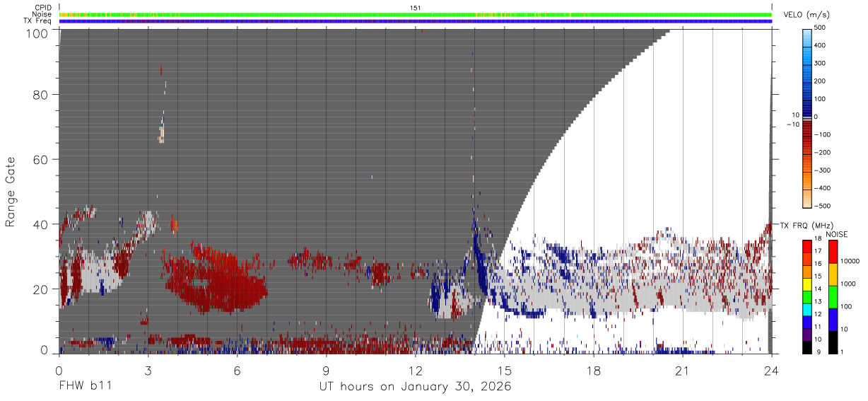This screenshot has height=401, width=868.
Task: Click the x-axis tick label '18'
Action: coord(594,371)
